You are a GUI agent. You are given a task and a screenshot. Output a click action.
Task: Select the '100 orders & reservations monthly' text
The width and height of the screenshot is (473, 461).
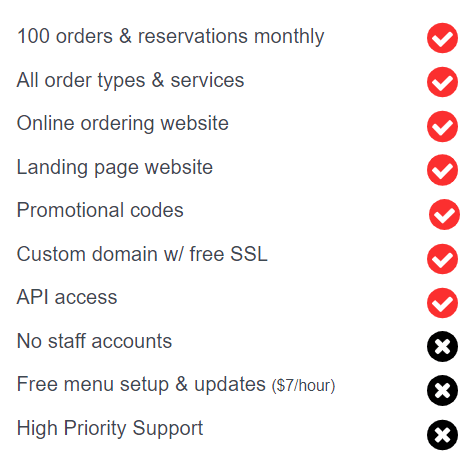click(x=170, y=37)
